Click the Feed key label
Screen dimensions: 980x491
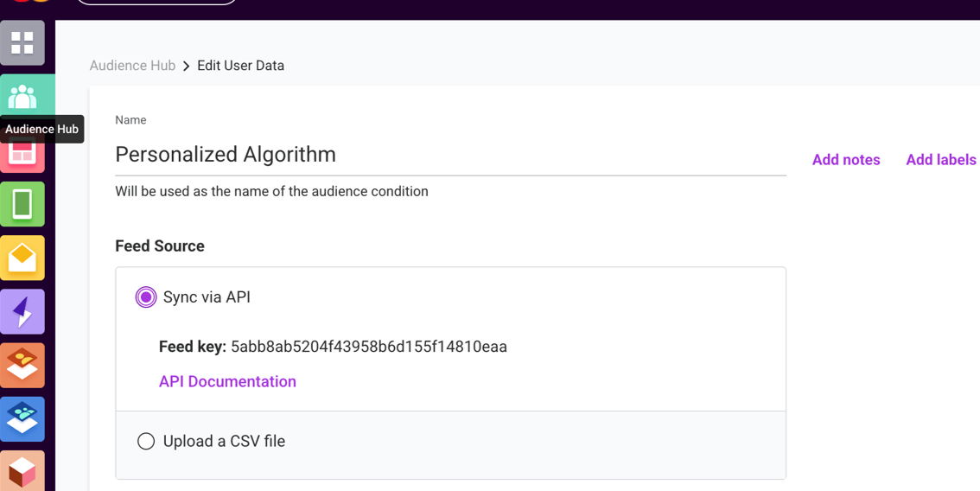[193, 347]
